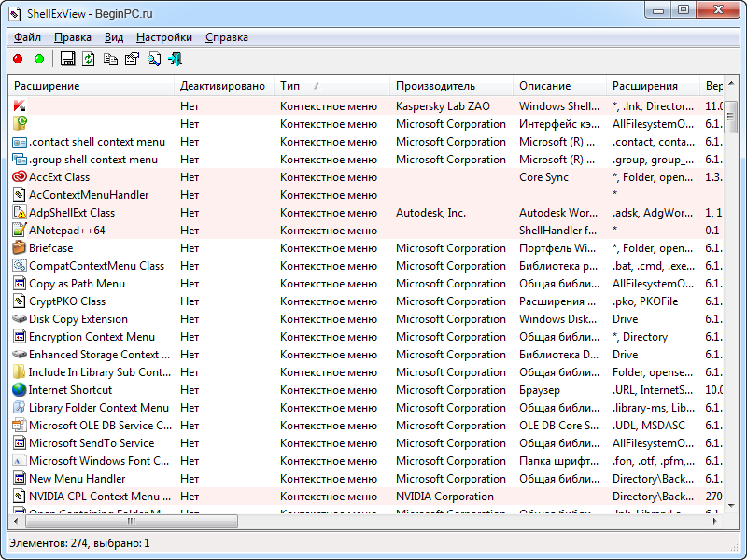
Task: Click the status bar text Элементов: 274
Action: 48,543
